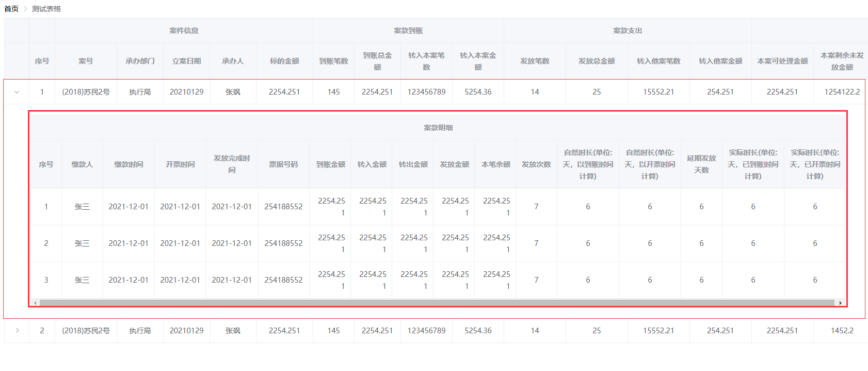The width and height of the screenshot is (868, 371).
Task: Collapse the expanded row number 1
Action: pos(17,92)
